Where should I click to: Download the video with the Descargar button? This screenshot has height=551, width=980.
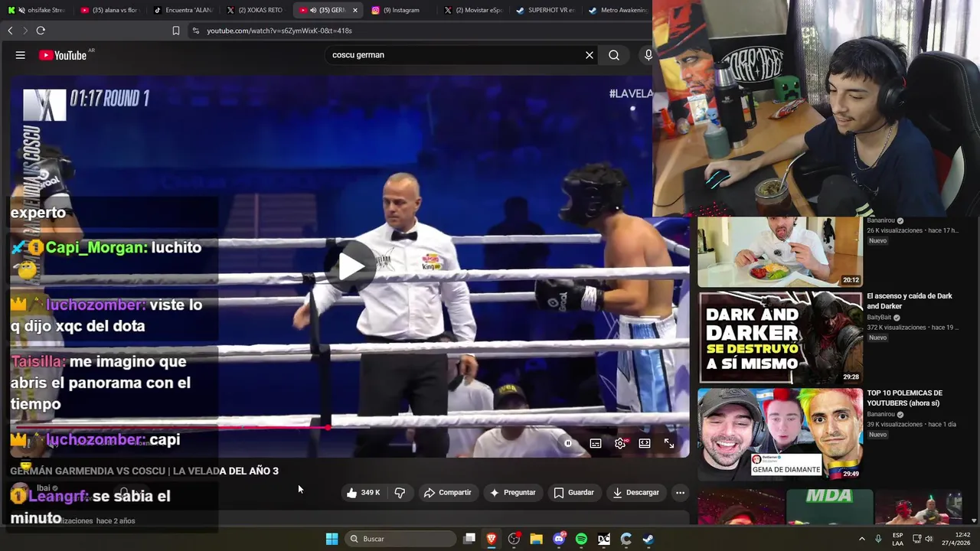pyautogui.click(x=636, y=493)
